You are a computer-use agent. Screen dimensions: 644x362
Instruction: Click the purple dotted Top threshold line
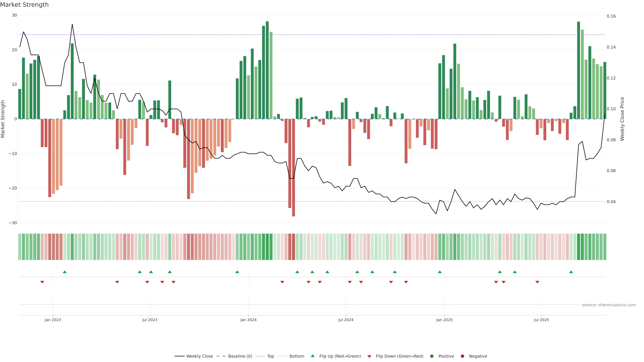tap(350, 35)
